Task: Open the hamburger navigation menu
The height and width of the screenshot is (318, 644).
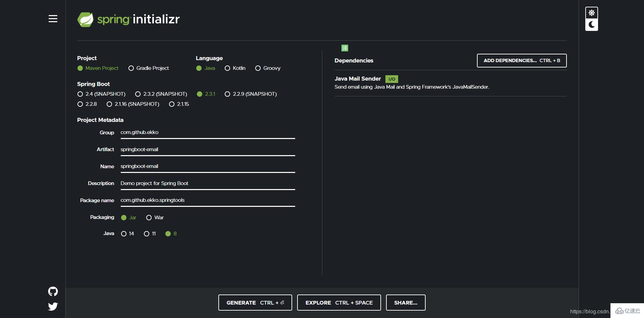Action: click(x=53, y=19)
